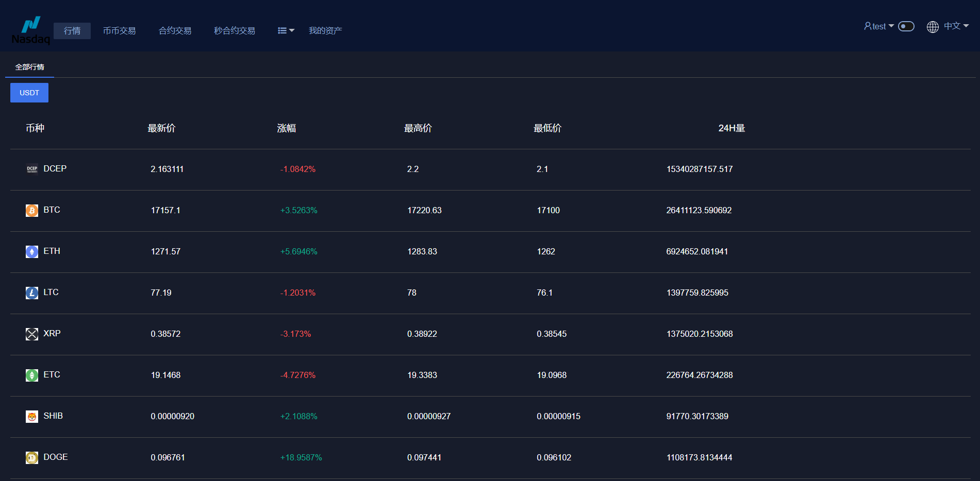Open the 我的资产 link
Screen dimensions: 980x481
tap(325, 31)
